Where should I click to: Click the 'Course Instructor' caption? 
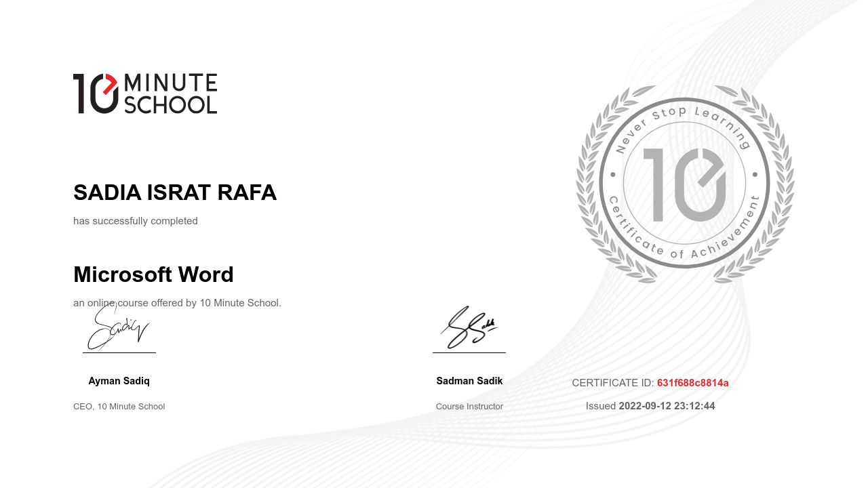tap(469, 407)
